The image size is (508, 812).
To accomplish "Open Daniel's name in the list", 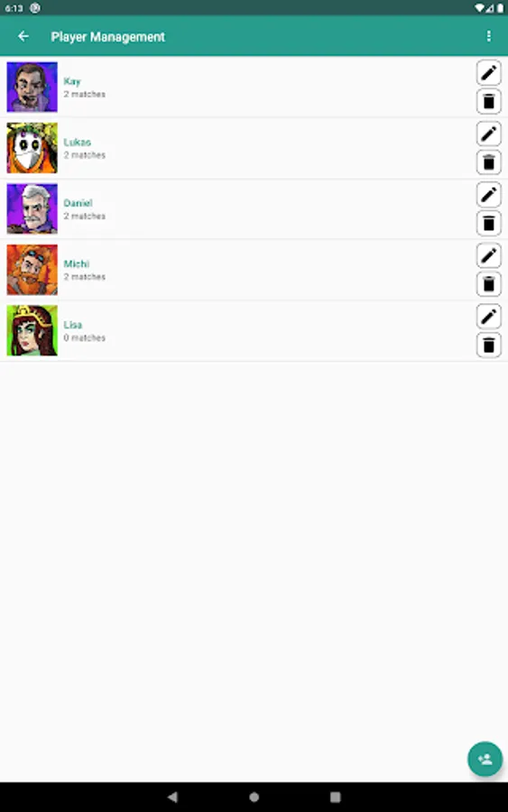I will [78, 203].
